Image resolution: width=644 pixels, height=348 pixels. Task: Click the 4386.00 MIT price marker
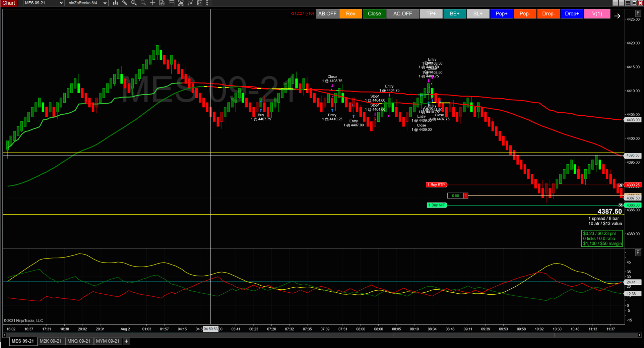pyautogui.click(x=633, y=205)
